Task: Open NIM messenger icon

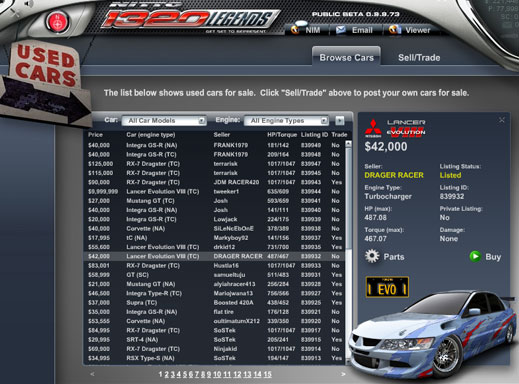Action: tap(296, 29)
